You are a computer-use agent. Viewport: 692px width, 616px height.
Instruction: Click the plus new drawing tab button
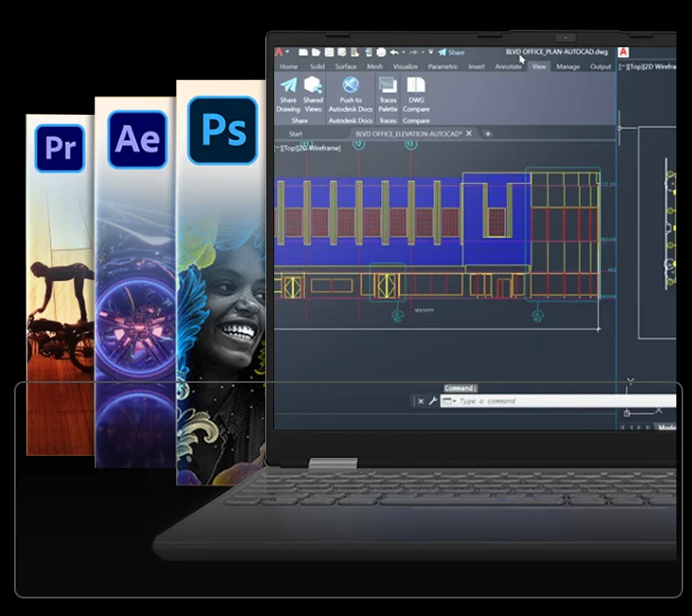coord(488,133)
